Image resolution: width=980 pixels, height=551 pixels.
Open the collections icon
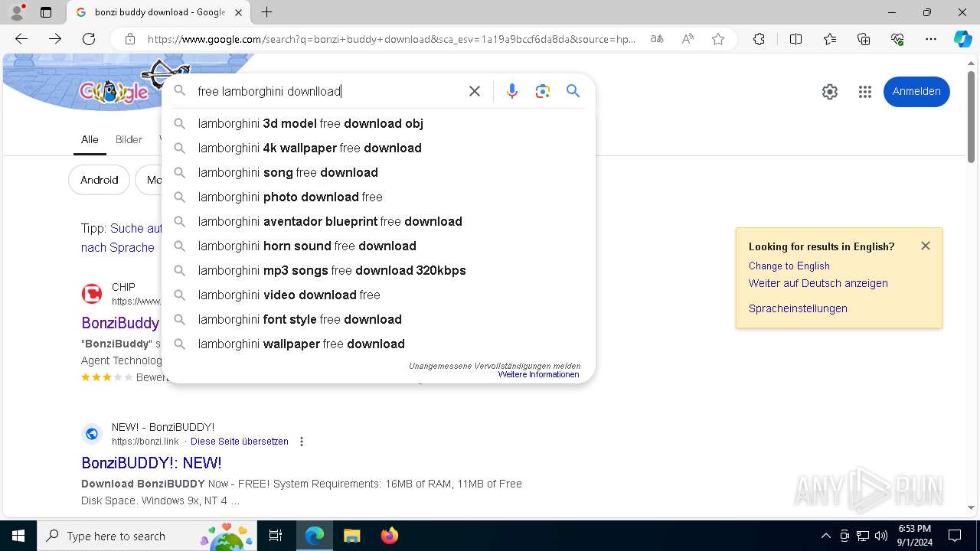tap(864, 39)
